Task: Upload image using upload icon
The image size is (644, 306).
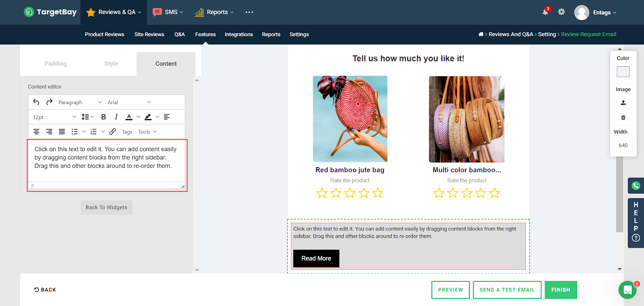Action: pyautogui.click(x=623, y=103)
